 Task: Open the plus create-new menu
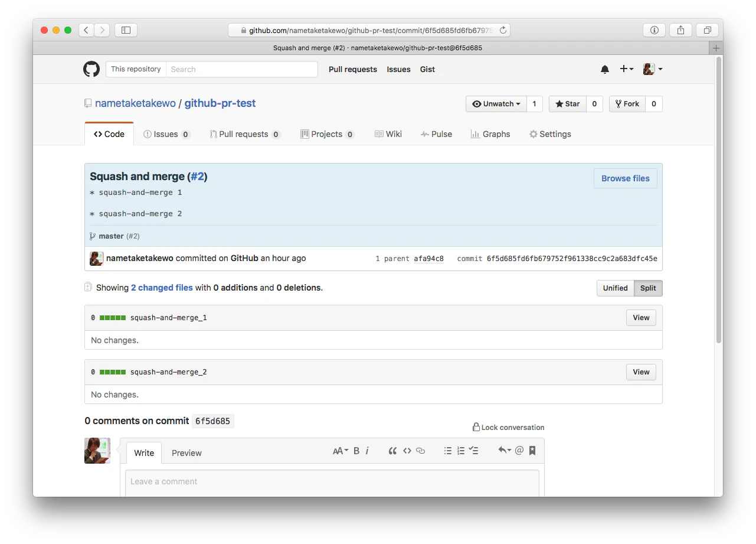pyautogui.click(x=626, y=69)
